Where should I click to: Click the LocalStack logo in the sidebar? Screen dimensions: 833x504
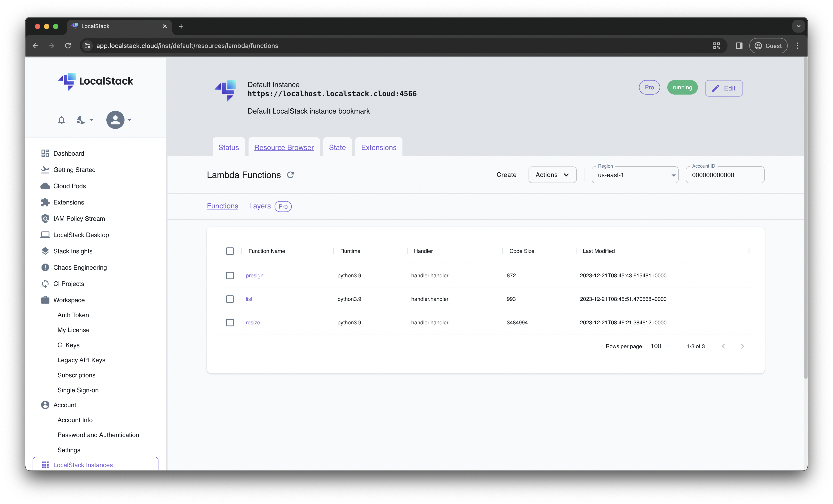96,81
